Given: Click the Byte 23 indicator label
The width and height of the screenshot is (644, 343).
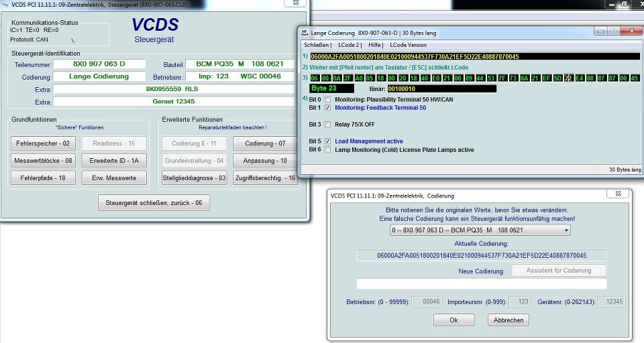Looking at the screenshot, I should 331,88.
